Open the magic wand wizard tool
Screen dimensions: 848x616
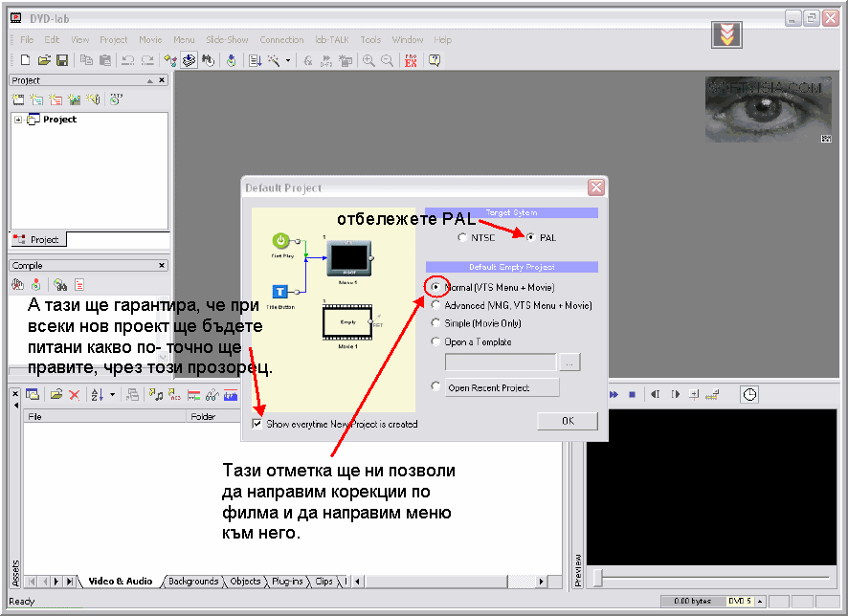point(274,60)
